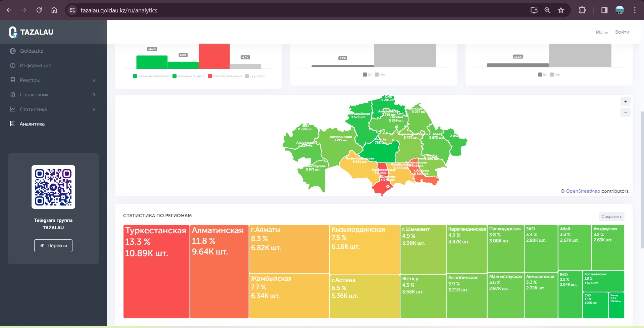Toggle 'Заявление завершено' legend series
644x328 pixels.
click(x=151, y=76)
